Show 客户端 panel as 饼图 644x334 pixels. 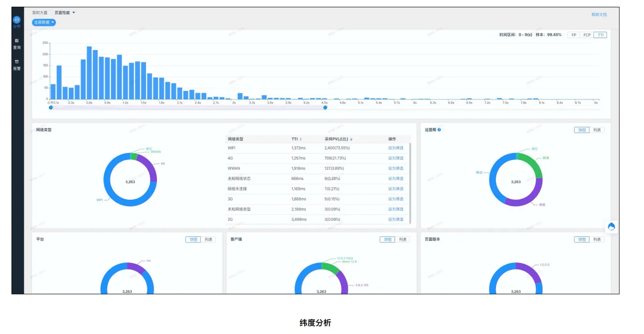click(387, 240)
